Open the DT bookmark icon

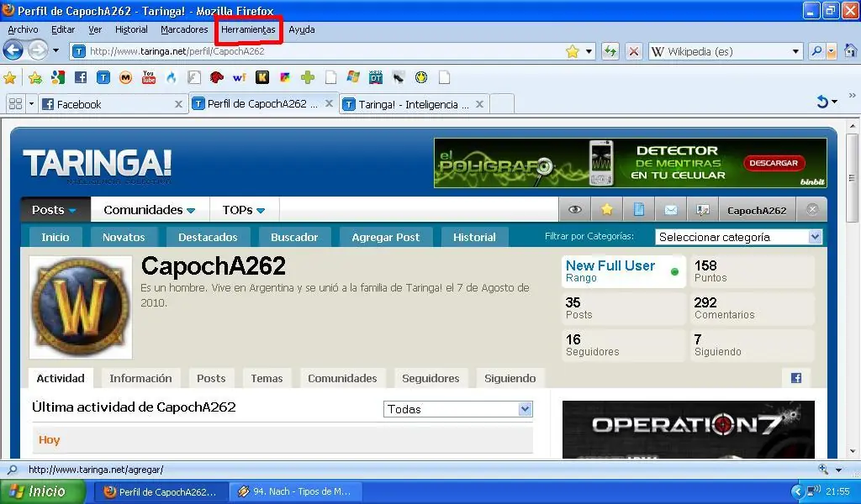click(376, 77)
